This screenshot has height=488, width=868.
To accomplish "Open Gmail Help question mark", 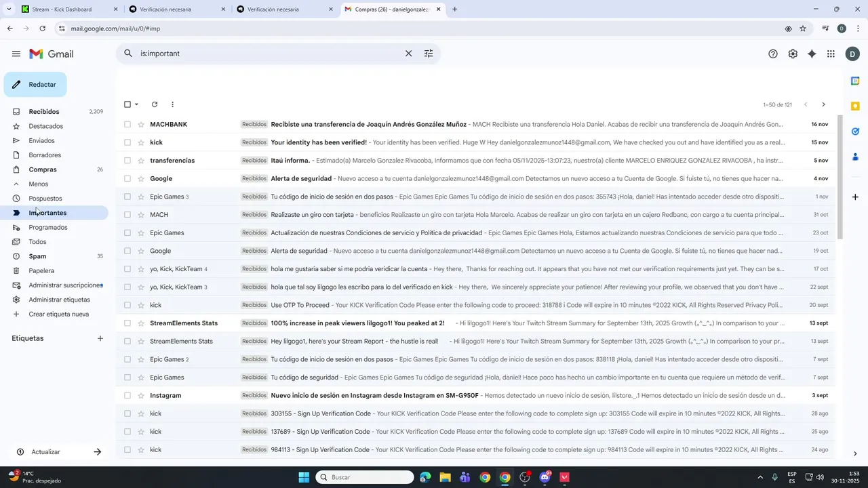I will tap(773, 54).
